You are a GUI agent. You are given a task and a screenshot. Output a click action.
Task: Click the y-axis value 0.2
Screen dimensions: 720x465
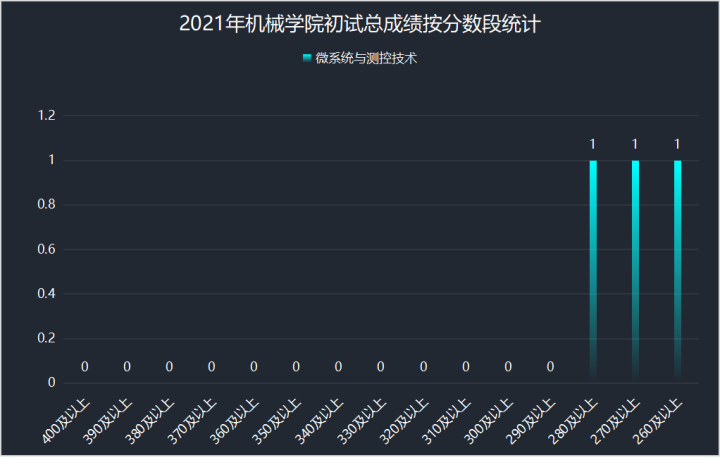[x=46, y=338]
